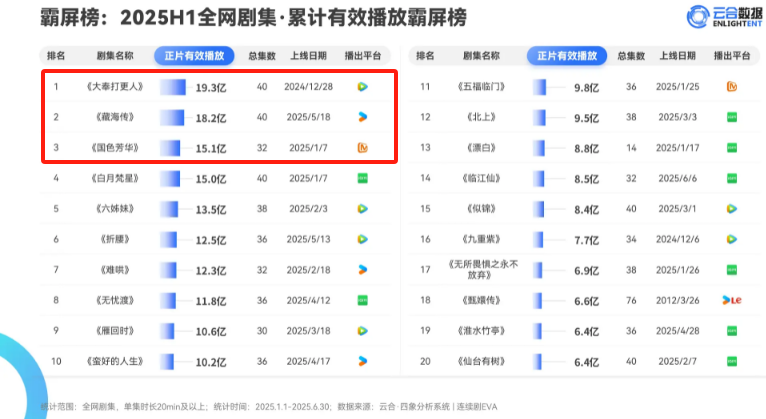Image resolution: width=766 pixels, height=419 pixels.
Task: Click the Tencent Video icon for 《雁回时》
Action: pos(362,331)
